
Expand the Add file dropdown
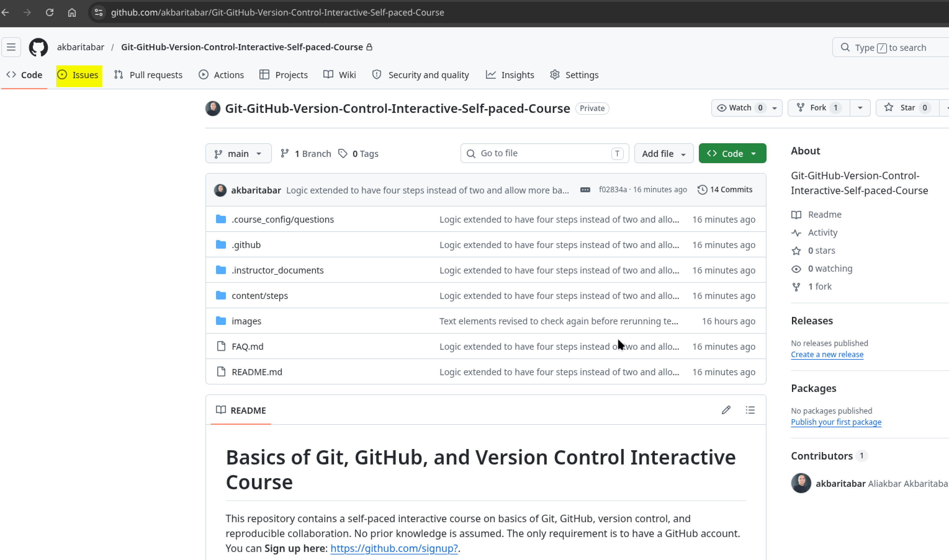663,153
